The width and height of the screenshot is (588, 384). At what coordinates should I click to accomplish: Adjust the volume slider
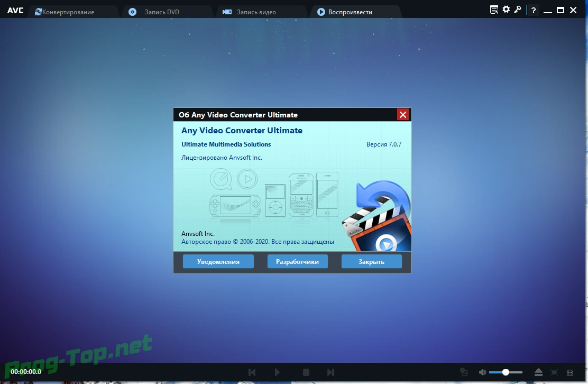pyautogui.click(x=506, y=372)
